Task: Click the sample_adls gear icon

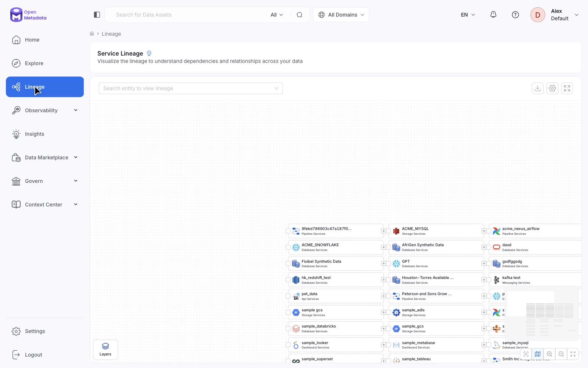Action: 396,312
